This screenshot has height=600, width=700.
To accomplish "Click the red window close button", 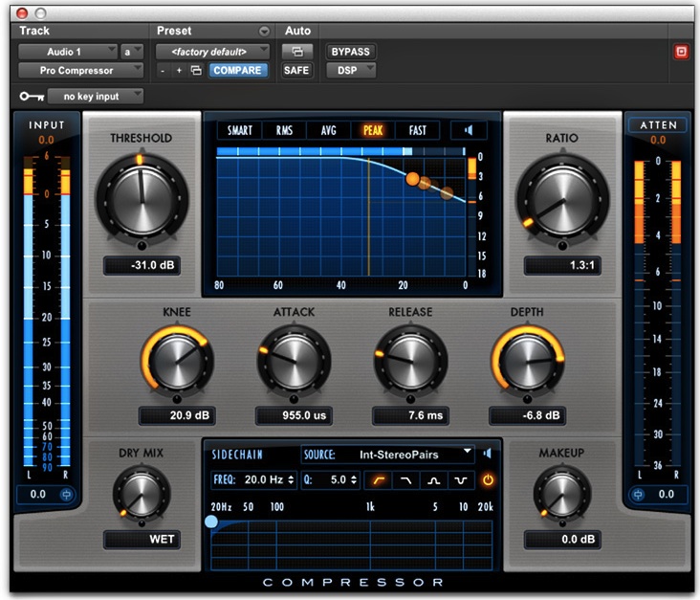I will point(22,13).
